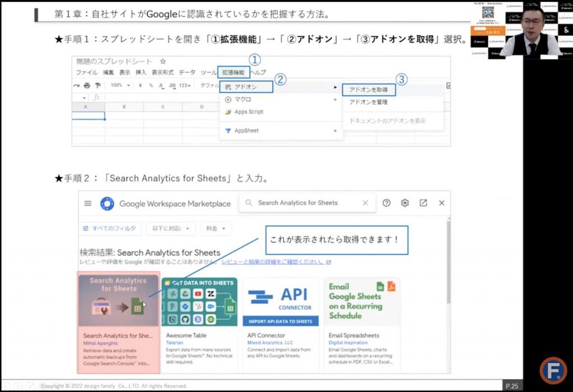Click the spreadsheet title 無題のスプレッドシート
Image resolution: width=573 pixels, height=392 pixels.
click(x=114, y=62)
